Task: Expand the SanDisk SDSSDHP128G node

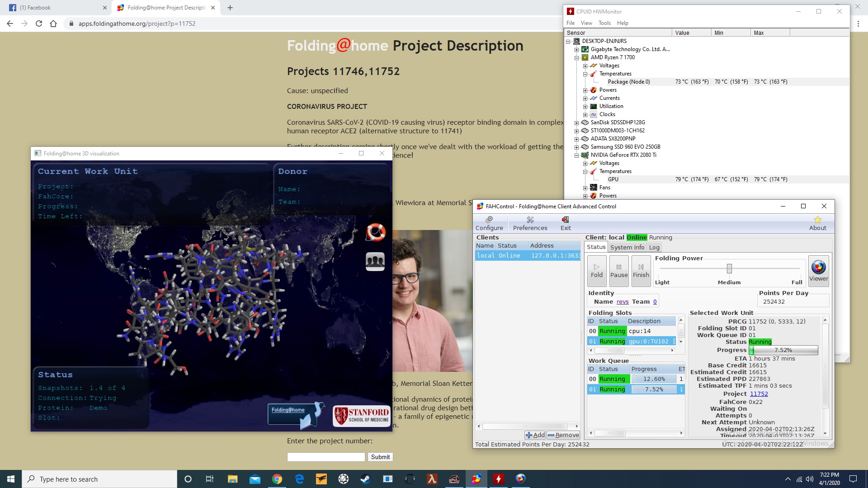Action: pyautogui.click(x=577, y=123)
